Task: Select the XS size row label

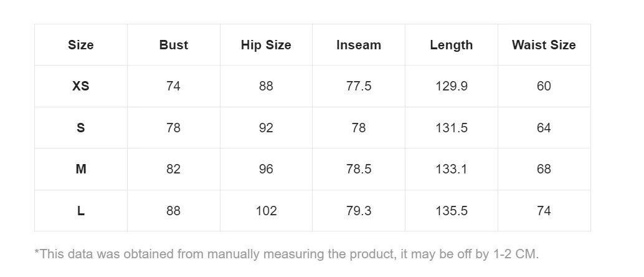Action: coord(80,86)
